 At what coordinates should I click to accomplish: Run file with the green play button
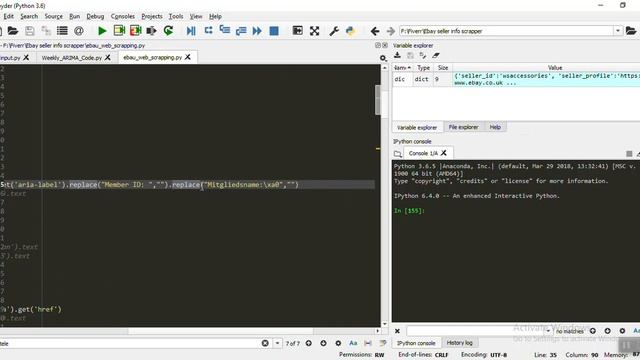102,31
